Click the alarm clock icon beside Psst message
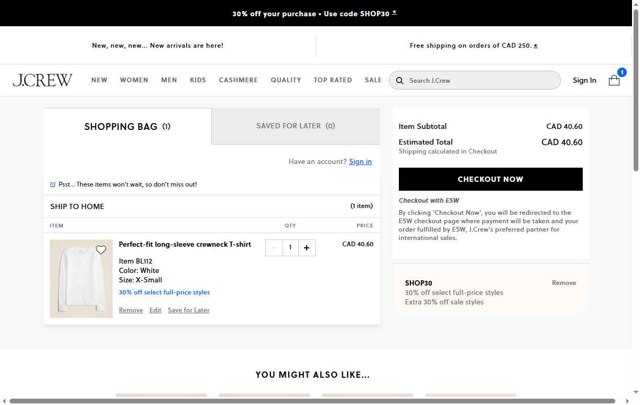The image size is (640, 405). tap(53, 185)
